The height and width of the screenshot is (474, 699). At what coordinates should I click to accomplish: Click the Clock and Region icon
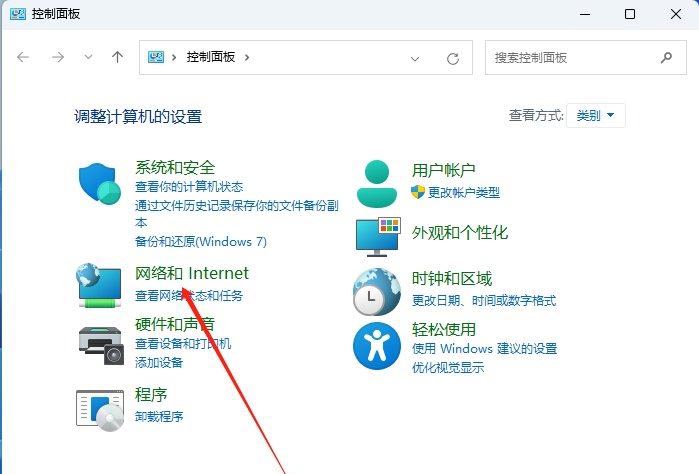coord(377,291)
